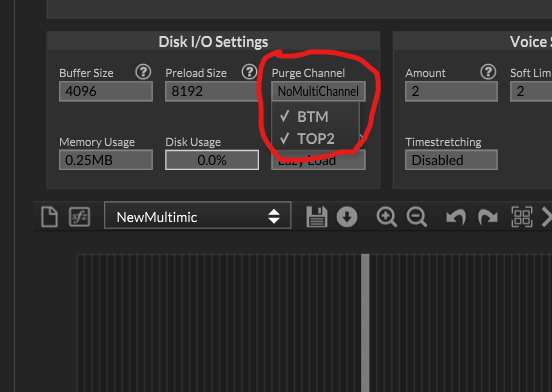This screenshot has height=392, width=552.
Task: Save the sample map with floppy icon
Action: tap(317, 217)
